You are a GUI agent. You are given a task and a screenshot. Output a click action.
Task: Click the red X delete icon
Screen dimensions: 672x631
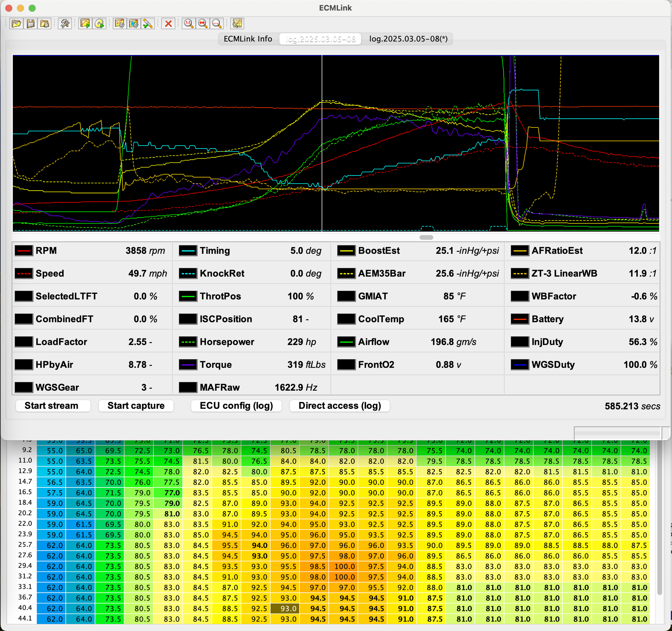coord(168,23)
